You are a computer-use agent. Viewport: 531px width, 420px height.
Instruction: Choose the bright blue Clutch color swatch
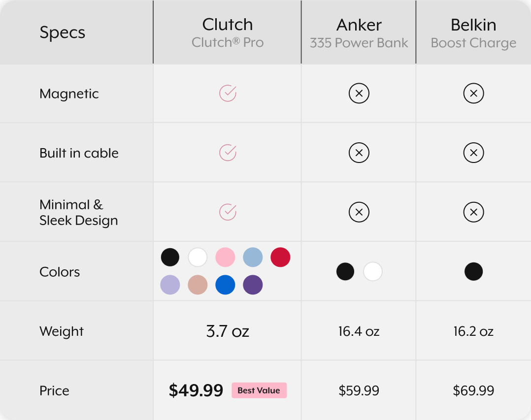pos(225,285)
